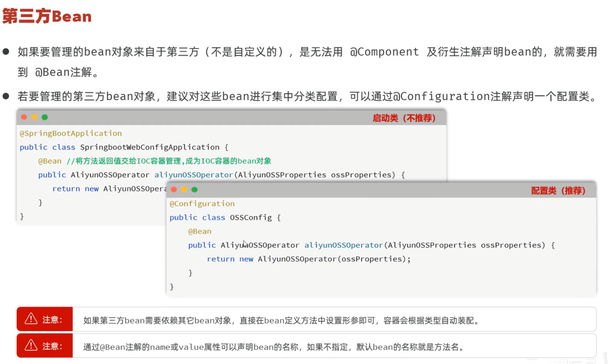Viewport: 616px width, 364px height.
Task: Click first red 注意 note label
Action: point(52,319)
